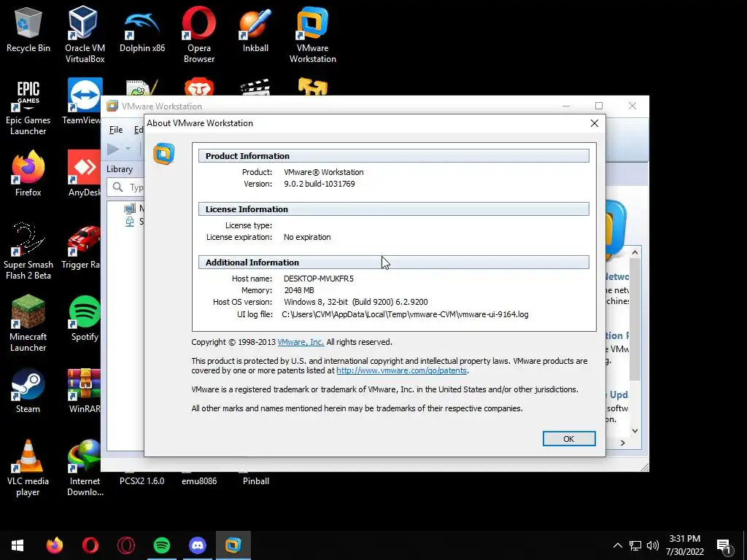Open the power button dropdown arrow
The height and width of the screenshot is (560, 747).
click(x=128, y=149)
